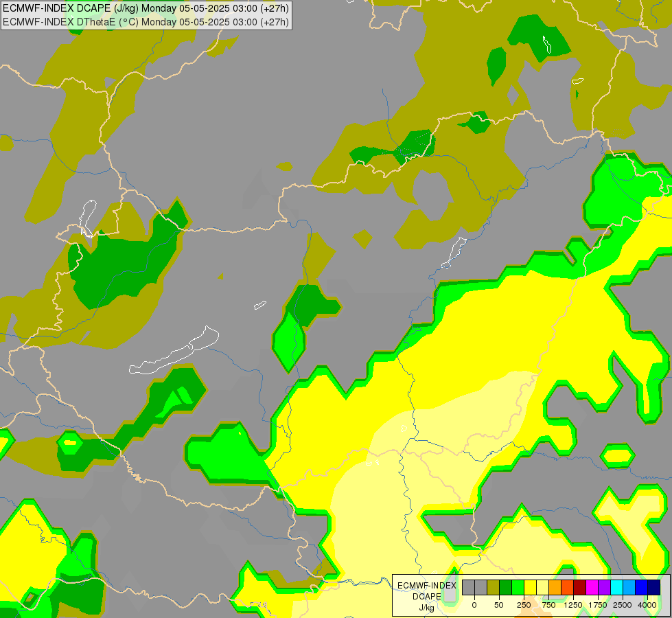Select the light orange legend swatch
This screenshot has height=618, width=672.
point(555,587)
